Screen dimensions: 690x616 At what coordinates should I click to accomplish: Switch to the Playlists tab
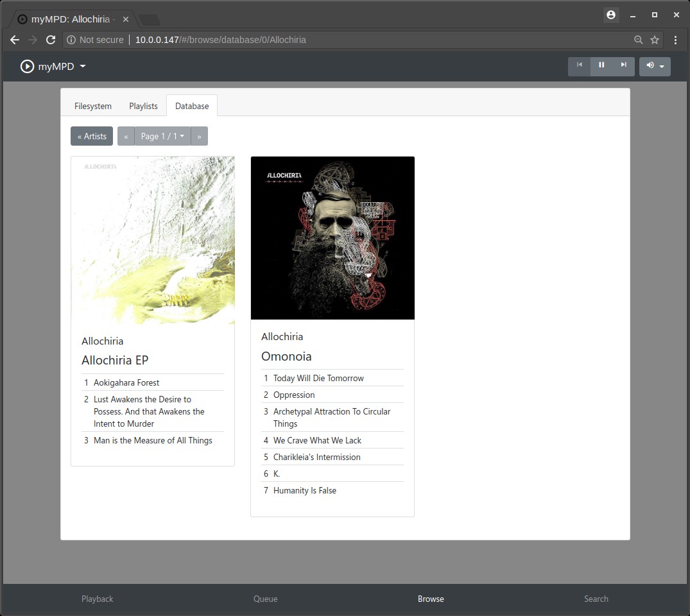pos(143,106)
